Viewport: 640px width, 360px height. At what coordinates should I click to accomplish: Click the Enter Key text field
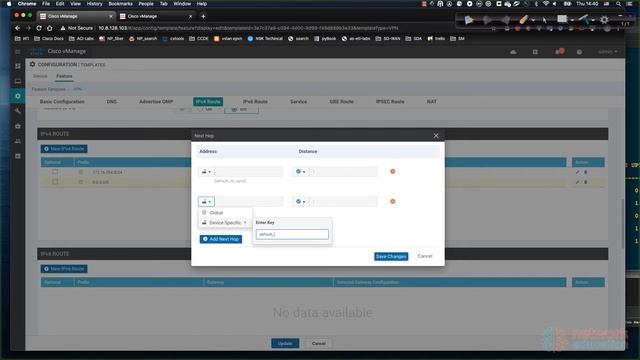[x=292, y=234]
